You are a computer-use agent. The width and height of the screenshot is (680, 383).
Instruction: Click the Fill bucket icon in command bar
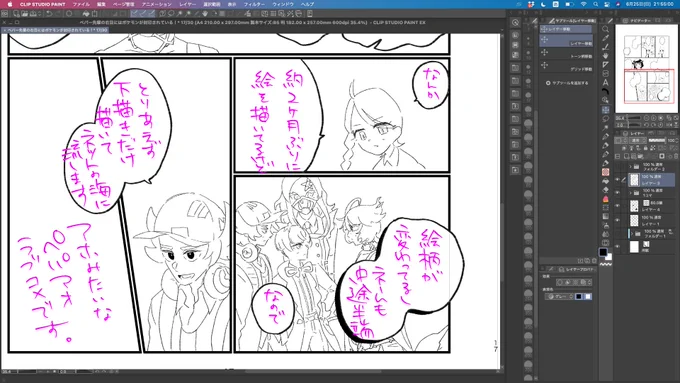pos(85,13)
